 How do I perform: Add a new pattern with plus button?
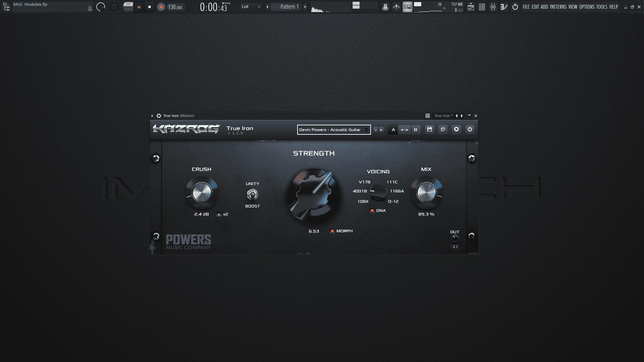tap(305, 7)
